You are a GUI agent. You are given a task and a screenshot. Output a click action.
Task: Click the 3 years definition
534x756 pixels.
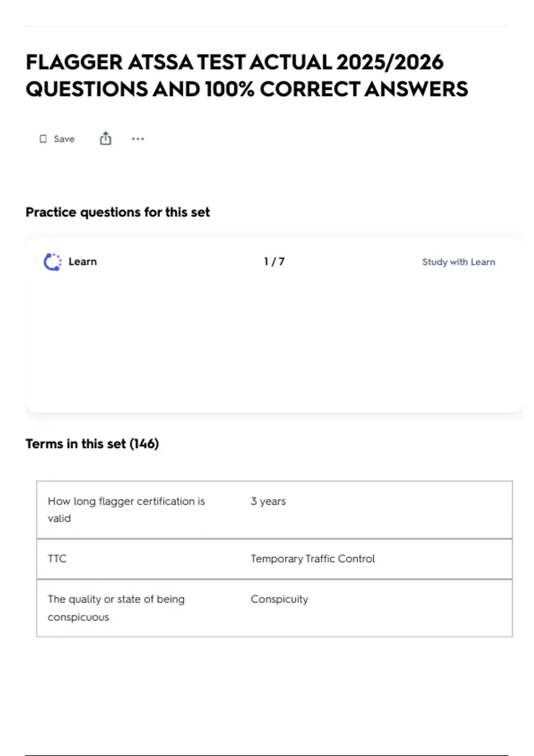[x=268, y=501]
